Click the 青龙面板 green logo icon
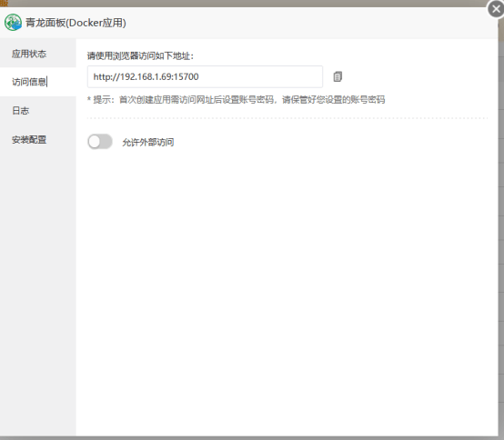 pos(13,23)
